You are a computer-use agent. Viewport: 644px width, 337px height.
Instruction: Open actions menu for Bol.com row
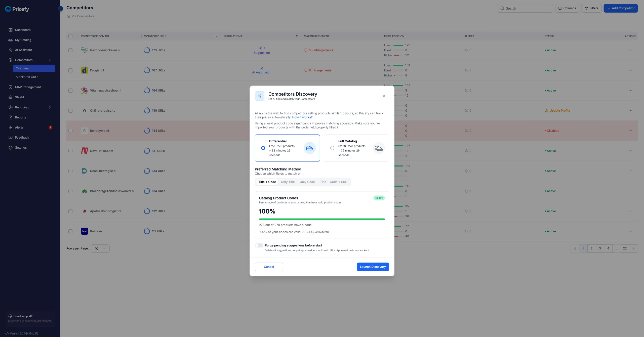tap(630, 231)
